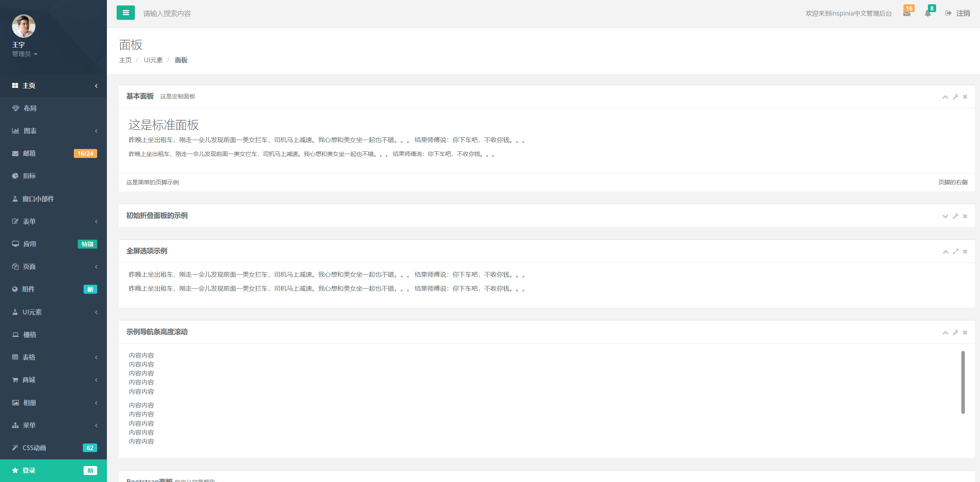This screenshot has width=980, height=482.
Task: Click the 页面 files icon
Action: click(x=15, y=266)
